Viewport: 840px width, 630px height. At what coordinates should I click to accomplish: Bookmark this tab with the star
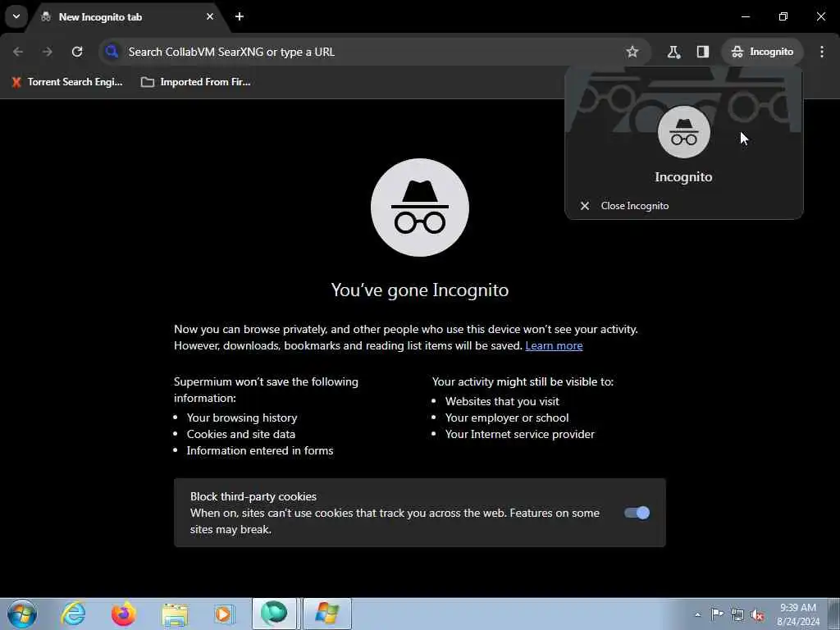click(x=632, y=52)
